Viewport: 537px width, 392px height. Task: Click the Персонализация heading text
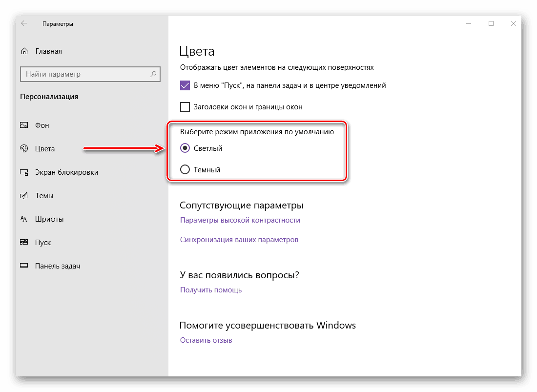[x=49, y=97]
